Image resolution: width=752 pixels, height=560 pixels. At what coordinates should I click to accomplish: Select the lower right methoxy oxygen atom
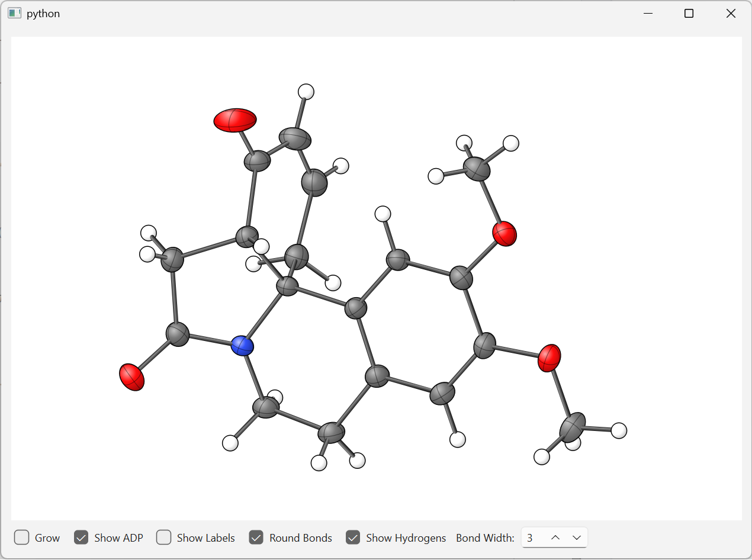coord(551,359)
